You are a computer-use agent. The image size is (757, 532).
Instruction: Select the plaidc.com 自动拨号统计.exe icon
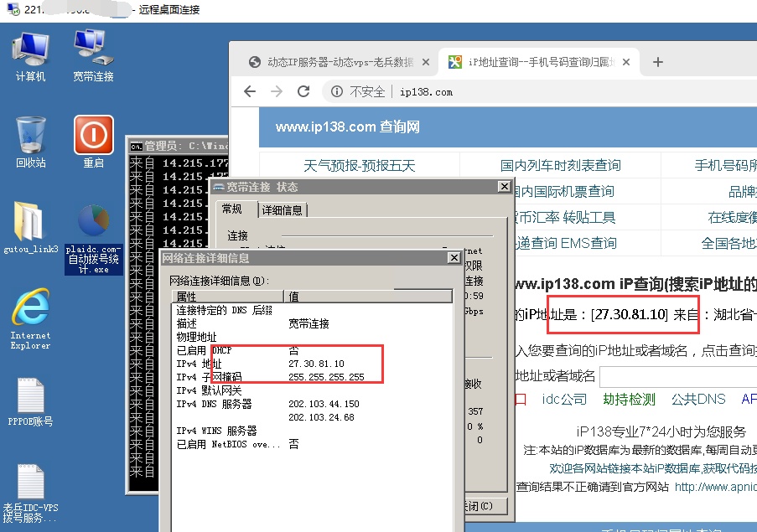(x=94, y=240)
